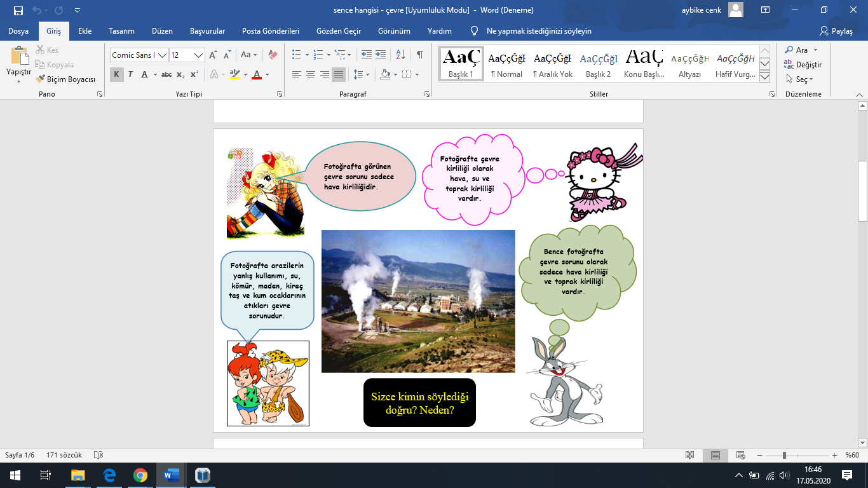868x488 pixels.
Task: Open the Aa change case dropdown
Action: pyautogui.click(x=249, y=55)
